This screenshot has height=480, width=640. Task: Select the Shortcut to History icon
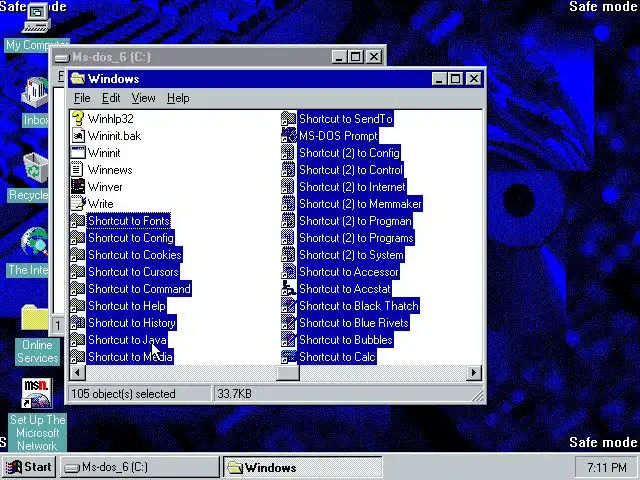pos(78,323)
